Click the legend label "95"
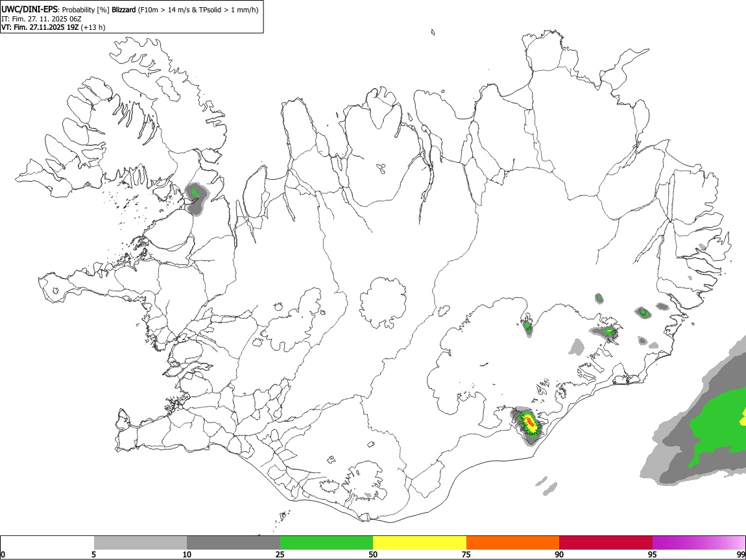746x560 pixels. [x=653, y=554]
